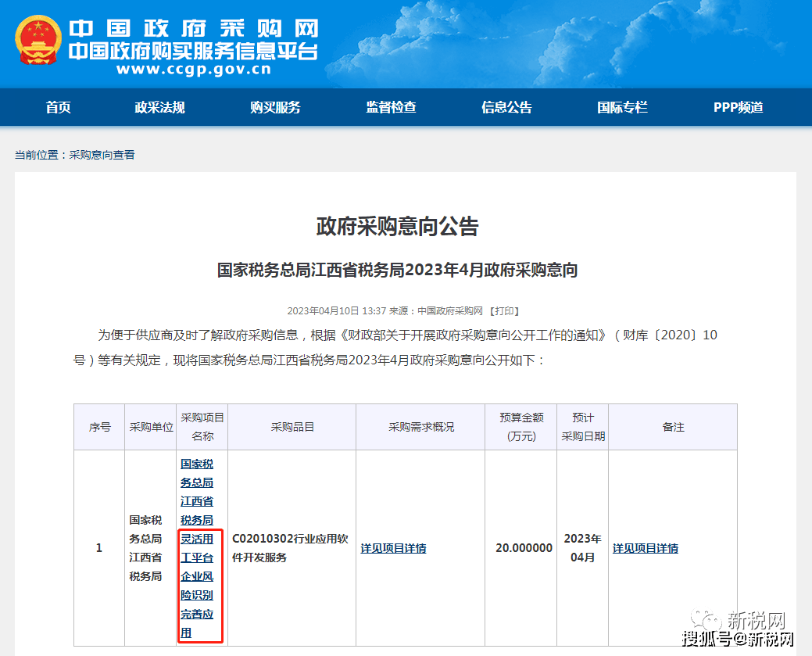Click the 中国政府购买服务信息平台 banner subtitle
Screen dimensions: 812x656
click(x=193, y=51)
